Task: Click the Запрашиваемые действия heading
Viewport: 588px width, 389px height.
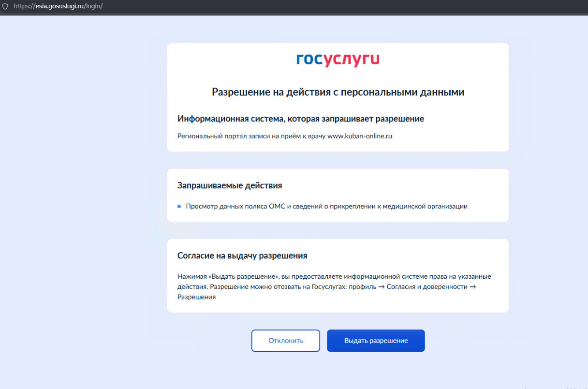Action: (229, 185)
